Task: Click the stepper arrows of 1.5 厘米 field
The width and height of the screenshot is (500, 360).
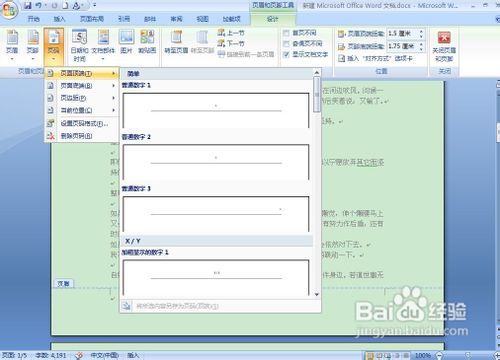Action: coord(421,33)
